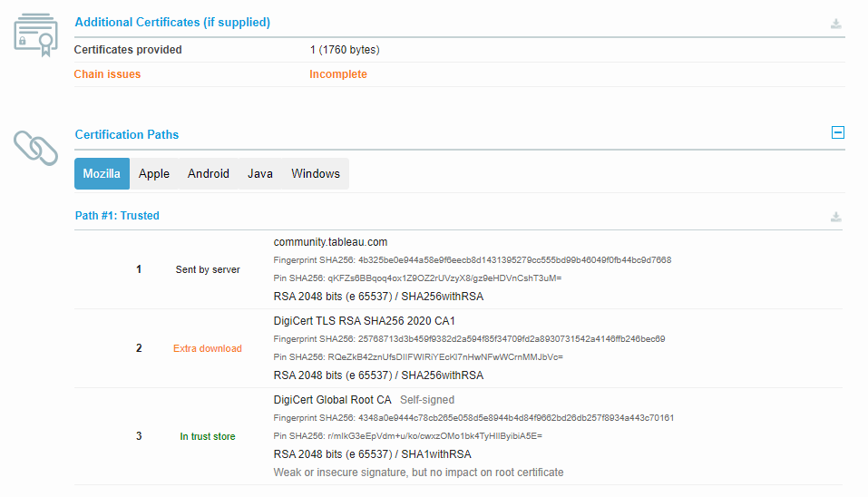The height and width of the screenshot is (497, 868).
Task: Download the additional certificates via download icon
Action: [x=836, y=24]
